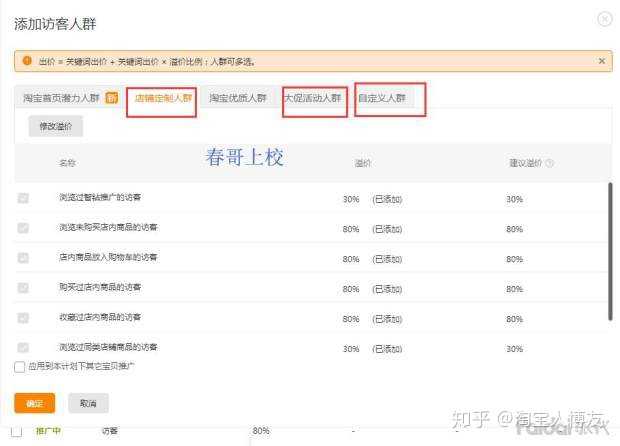
Task: Click row name 收藏过店内商品的访客
Action: pyautogui.click(x=100, y=317)
